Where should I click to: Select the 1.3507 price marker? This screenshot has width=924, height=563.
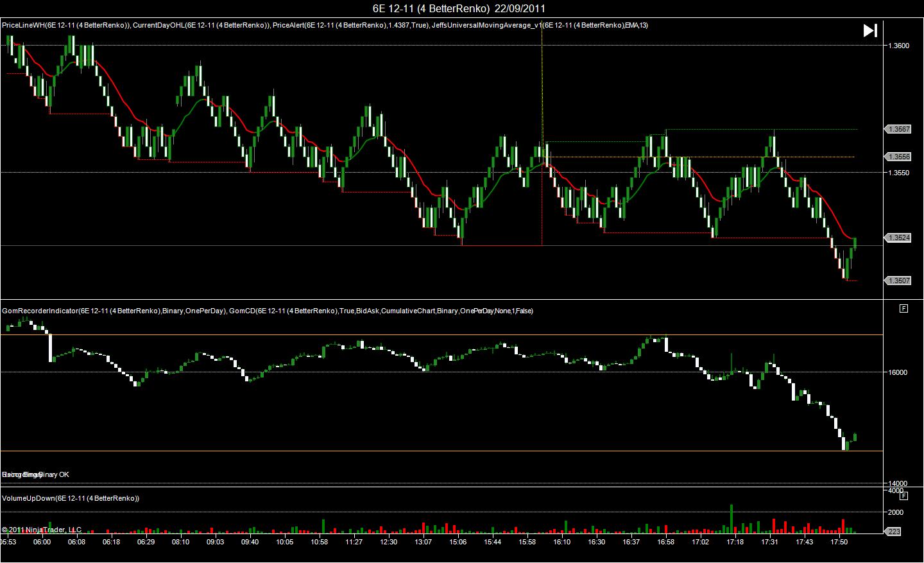coord(898,281)
